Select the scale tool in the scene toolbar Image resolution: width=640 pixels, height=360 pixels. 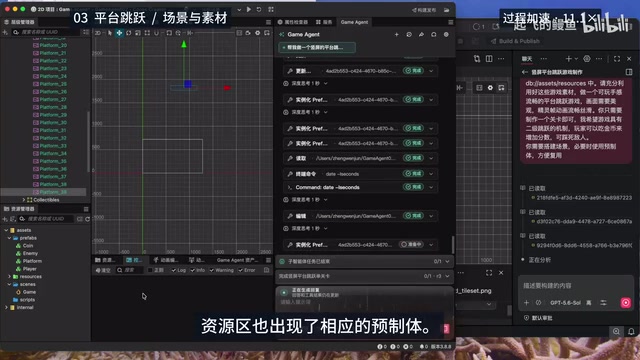138,33
